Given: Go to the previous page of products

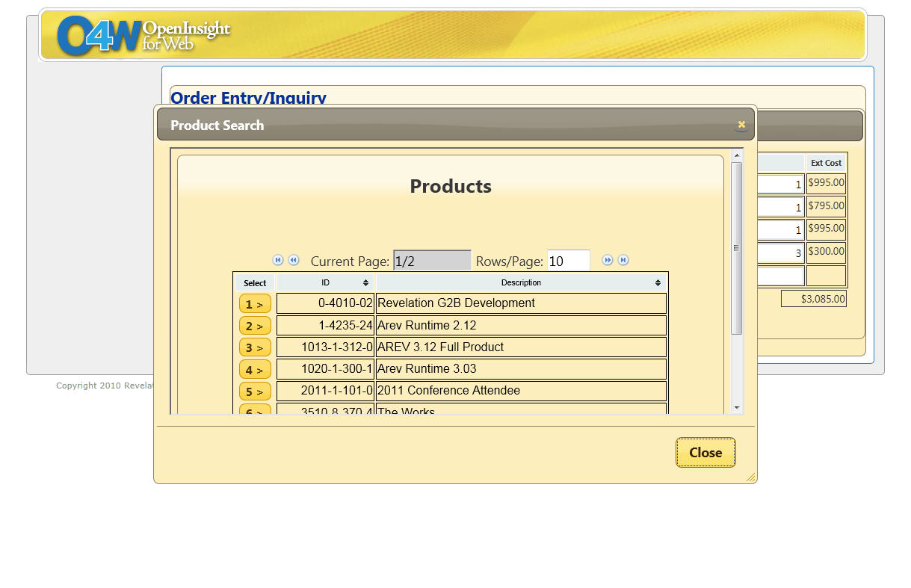Looking at the screenshot, I should pos(294,260).
